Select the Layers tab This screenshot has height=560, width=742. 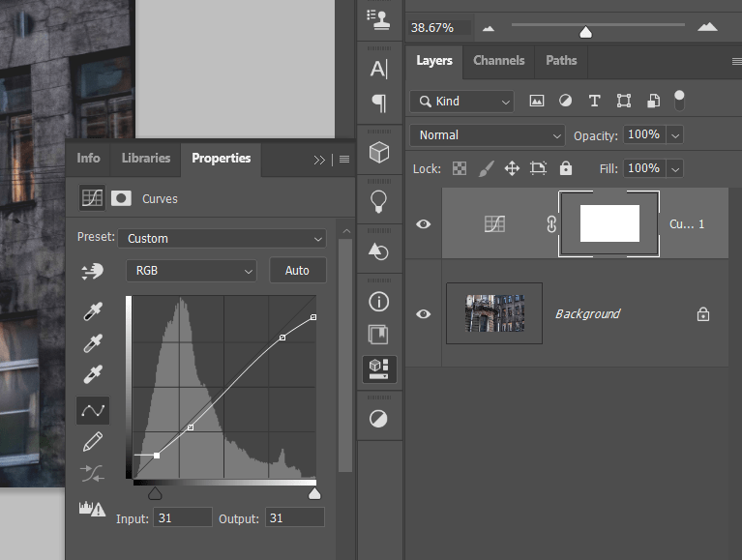click(x=434, y=61)
